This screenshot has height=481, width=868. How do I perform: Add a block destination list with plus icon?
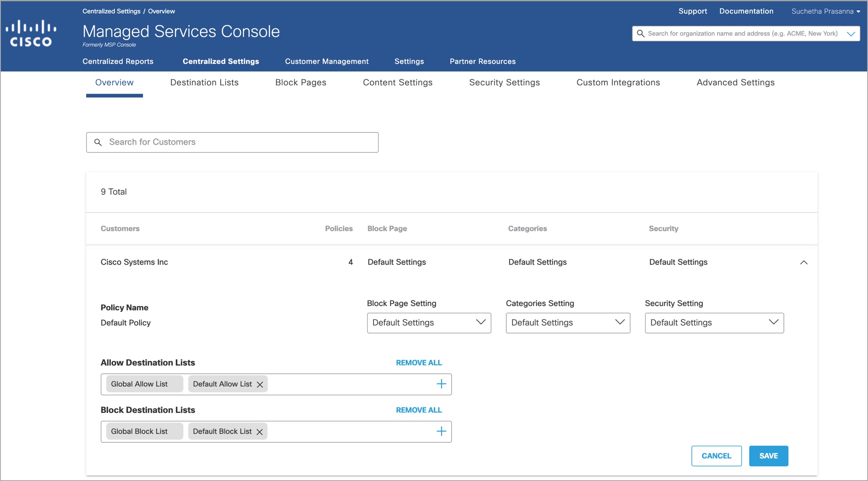coord(441,431)
